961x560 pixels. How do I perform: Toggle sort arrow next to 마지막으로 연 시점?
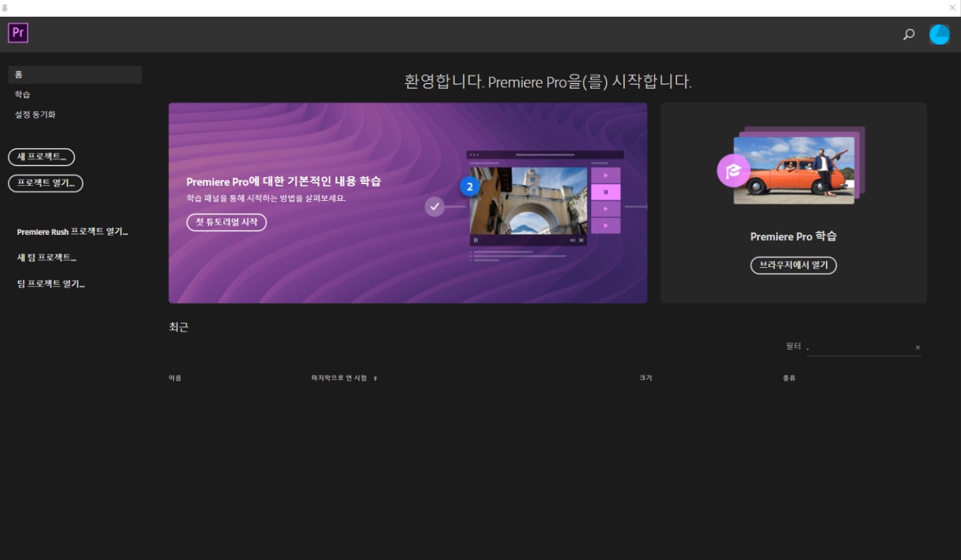tap(375, 378)
